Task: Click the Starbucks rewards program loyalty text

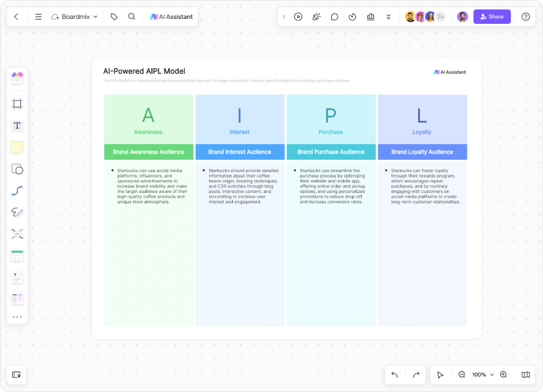Action: (425, 186)
